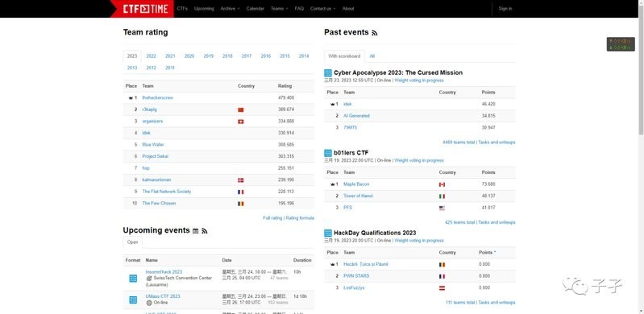Click the Denmark flag beside kalmarunionen
644x314 pixels.
241,180
